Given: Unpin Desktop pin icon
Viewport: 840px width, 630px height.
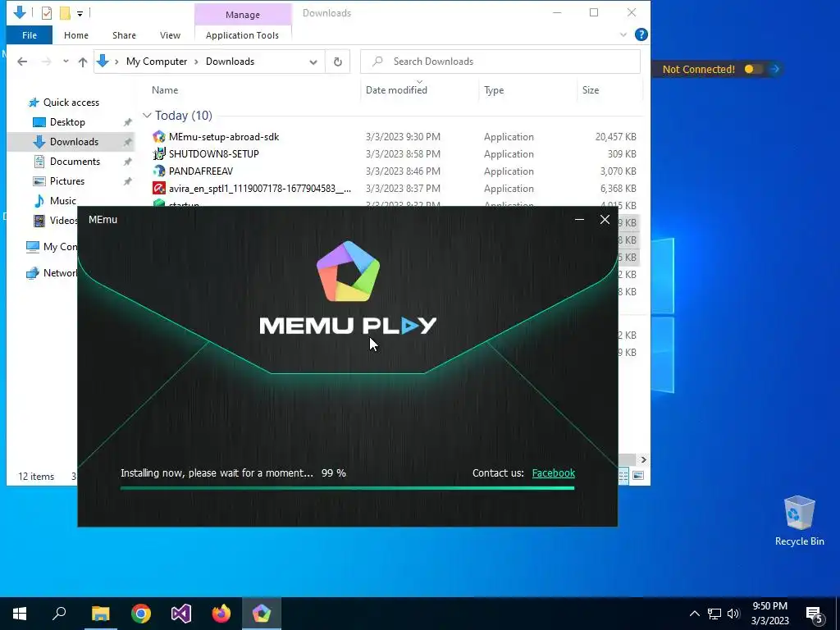Looking at the screenshot, I should tap(127, 122).
